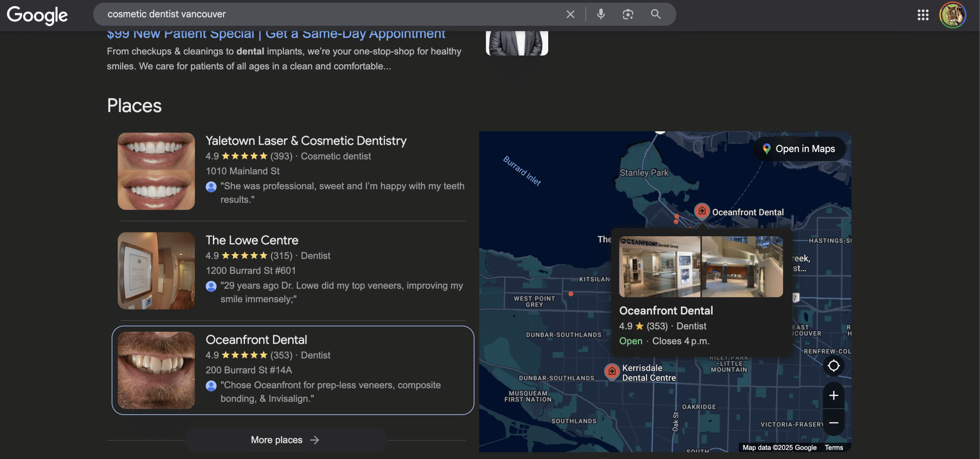Image resolution: width=980 pixels, height=459 pixels.
Task: Click the ad thumbnail of man in suit
Action: click(517, 43)
